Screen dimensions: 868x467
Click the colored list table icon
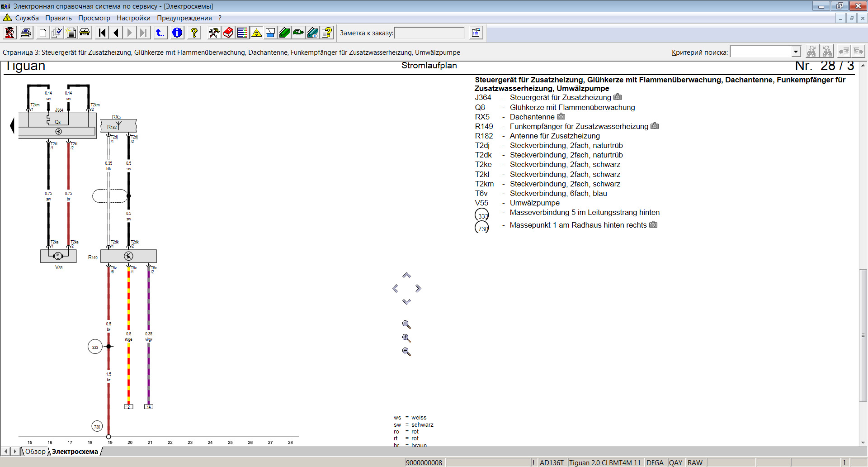pos(242,33)
